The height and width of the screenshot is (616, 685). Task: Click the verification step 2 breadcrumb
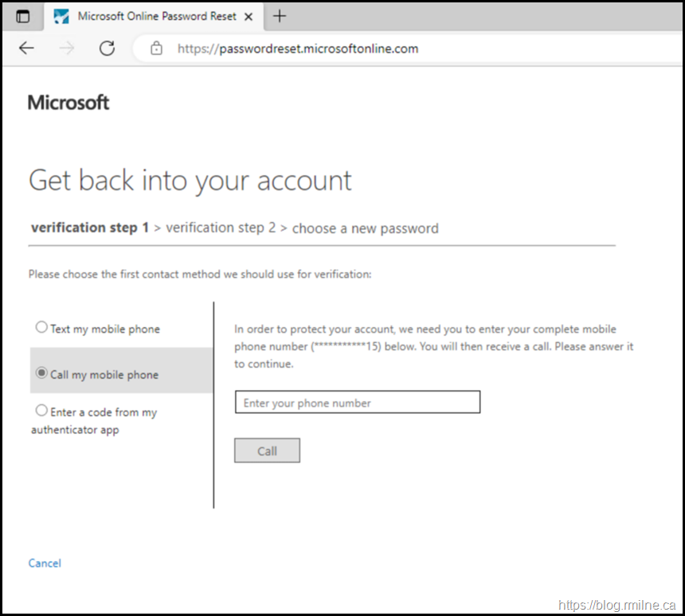pos(221,228)
